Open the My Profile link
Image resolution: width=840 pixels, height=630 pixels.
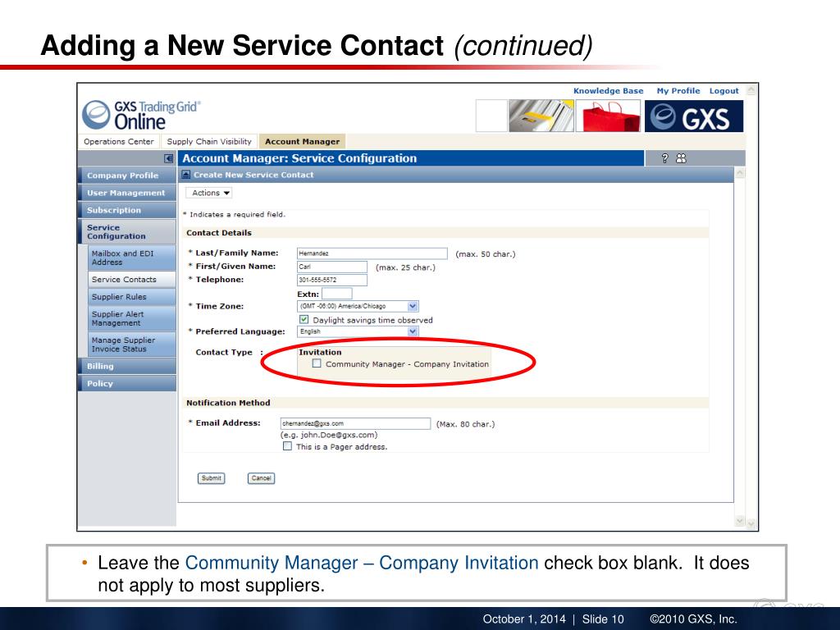click(678, 90)
